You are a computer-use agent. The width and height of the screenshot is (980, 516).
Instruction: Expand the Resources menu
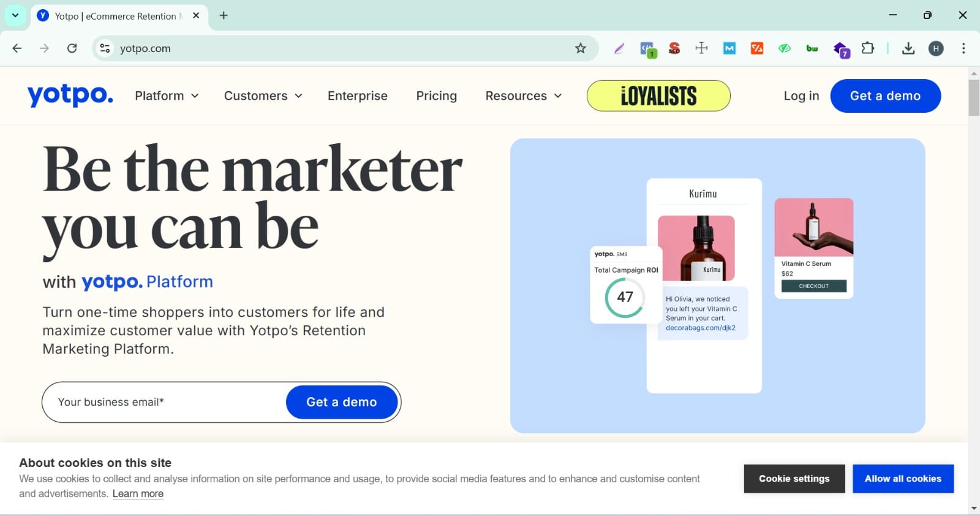point(523,96)
